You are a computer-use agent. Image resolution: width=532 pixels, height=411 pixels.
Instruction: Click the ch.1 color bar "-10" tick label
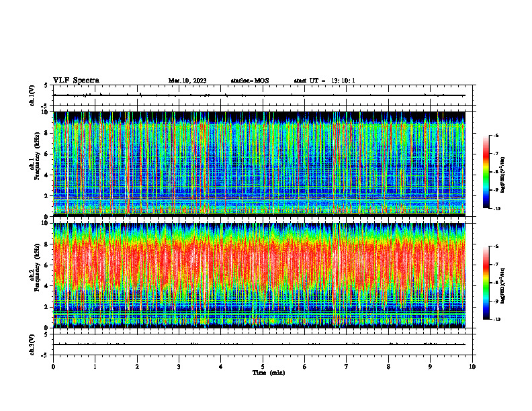tap(497, 209)
